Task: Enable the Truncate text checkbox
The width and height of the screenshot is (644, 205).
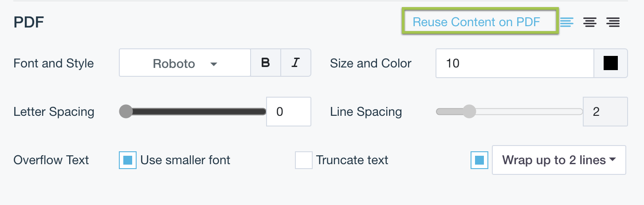Action: [x=304, y=160]
